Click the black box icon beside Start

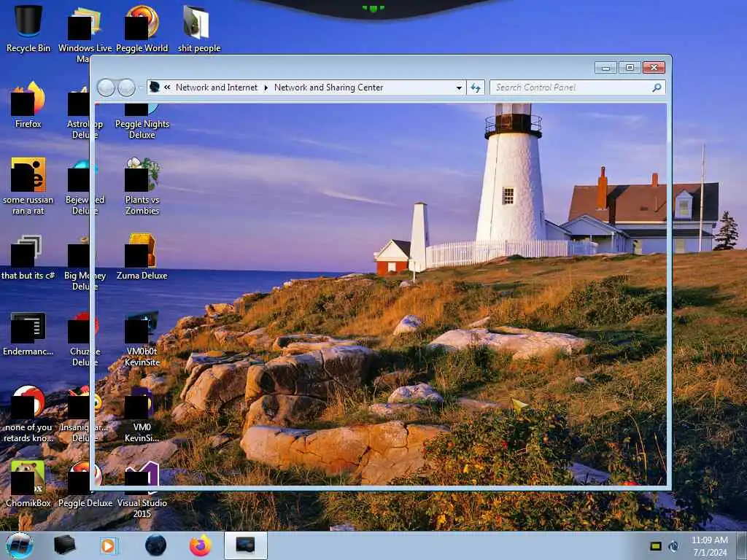(x=64, y=545)
